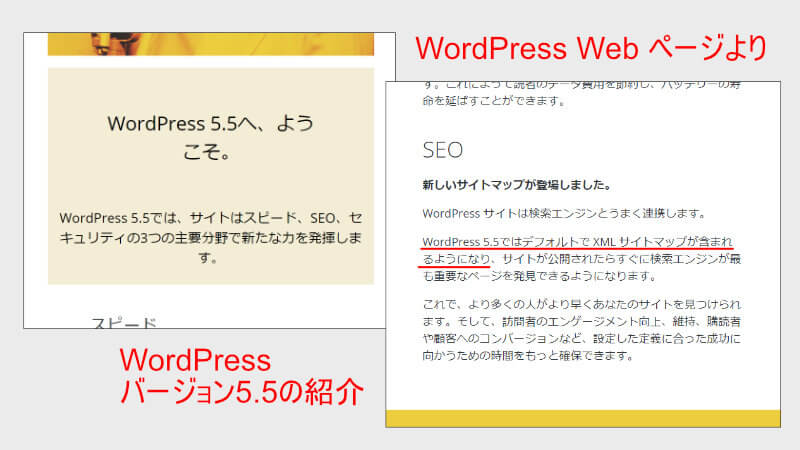The width and height of the screenshot is (800, 450).
Task: Click the red 'バージョン5.5の紹介' caption
Action: (242, 392)
